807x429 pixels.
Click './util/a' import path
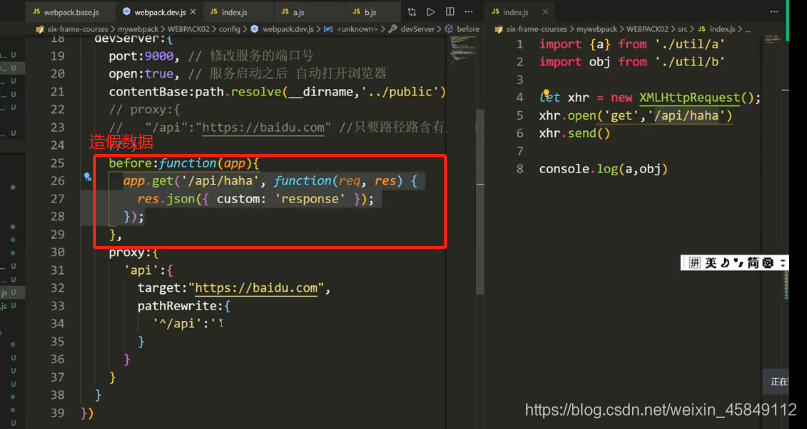click(x=690, y=44)
